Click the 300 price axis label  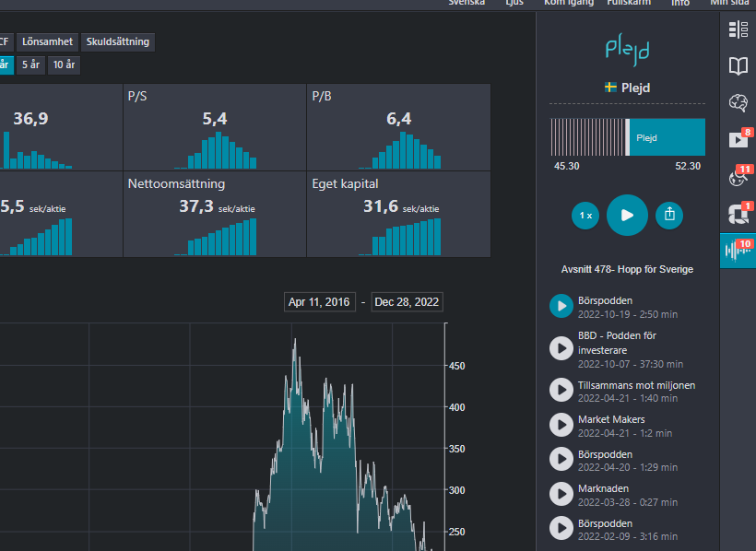[456, 490]
